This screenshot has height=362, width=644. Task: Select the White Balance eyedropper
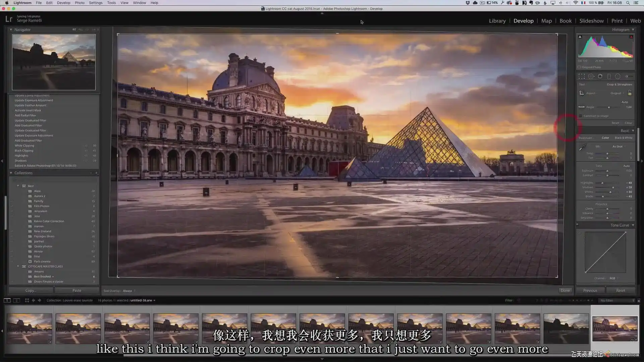583,147
